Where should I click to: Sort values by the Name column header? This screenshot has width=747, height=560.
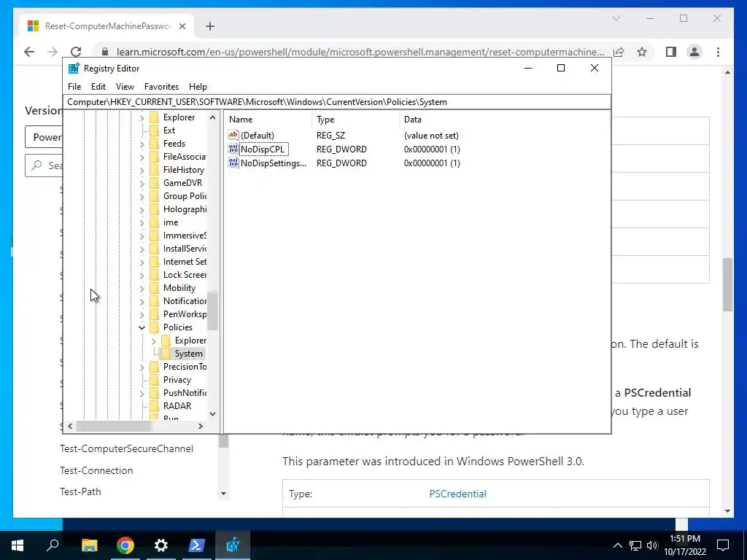coord(268,120)
